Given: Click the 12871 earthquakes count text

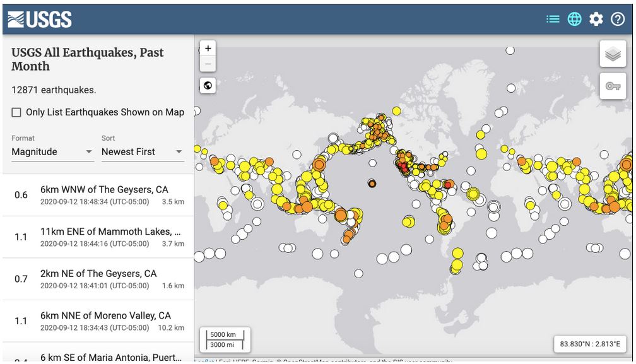Looking at the screenshot, I should click(x=54, y=90).
